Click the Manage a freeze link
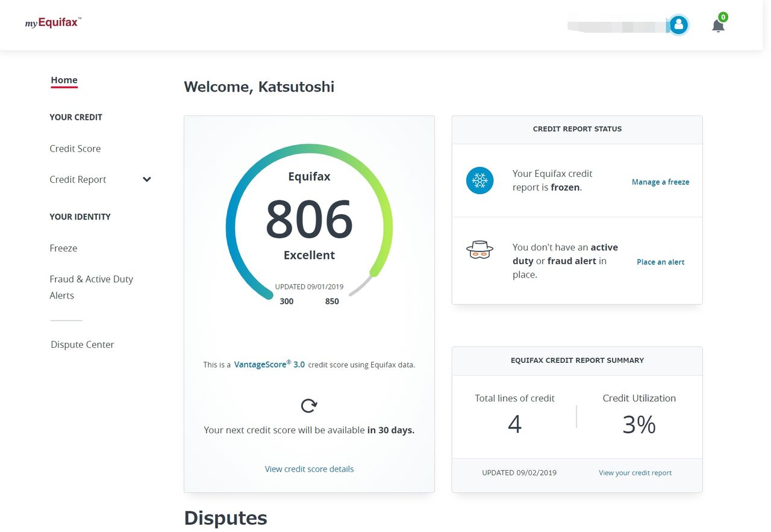 pyautogui.click(x=660, y=182)
